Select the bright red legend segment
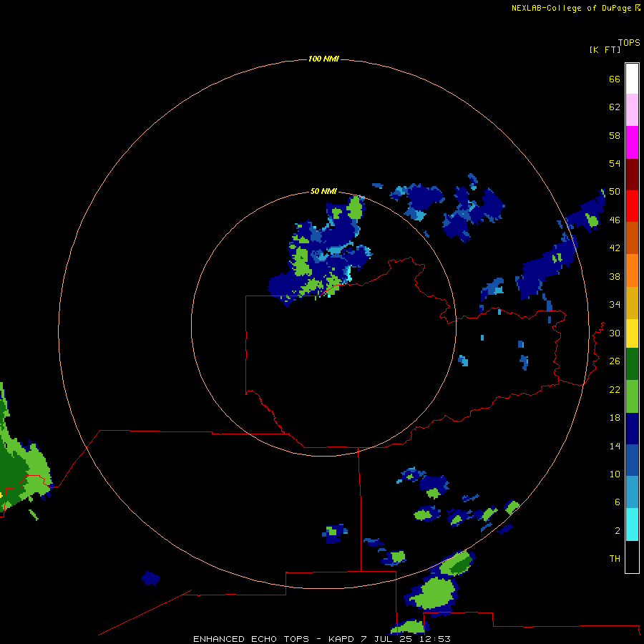The height and width of the screenshot is (644, 644). (x=632, y=206)
